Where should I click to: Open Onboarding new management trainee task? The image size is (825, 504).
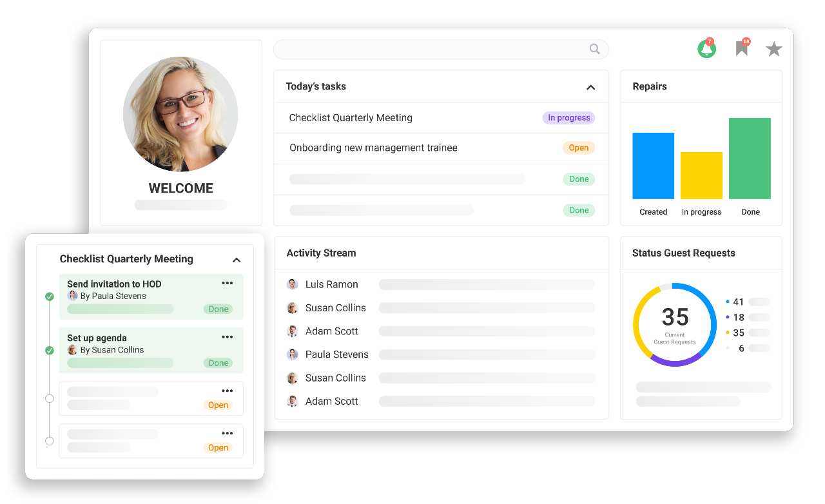(x=373, y=148)
